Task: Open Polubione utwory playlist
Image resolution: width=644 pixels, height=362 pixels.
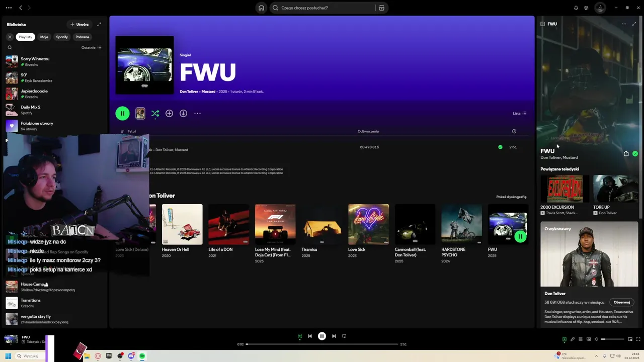Action: (x=53, y=126)
